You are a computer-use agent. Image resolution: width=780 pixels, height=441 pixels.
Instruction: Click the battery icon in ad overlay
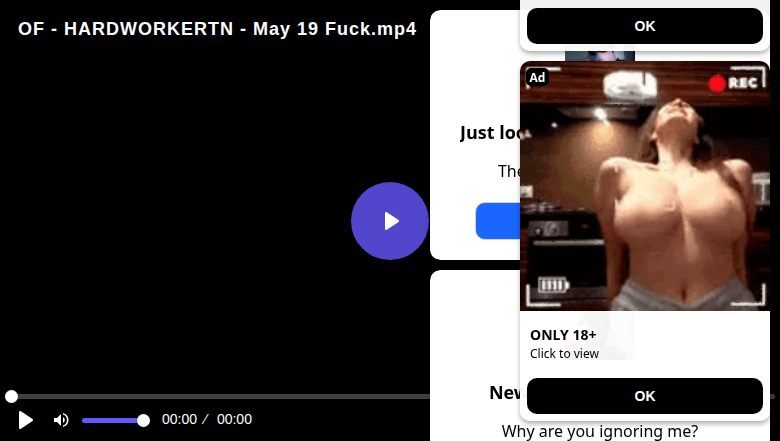pos(553,285)
